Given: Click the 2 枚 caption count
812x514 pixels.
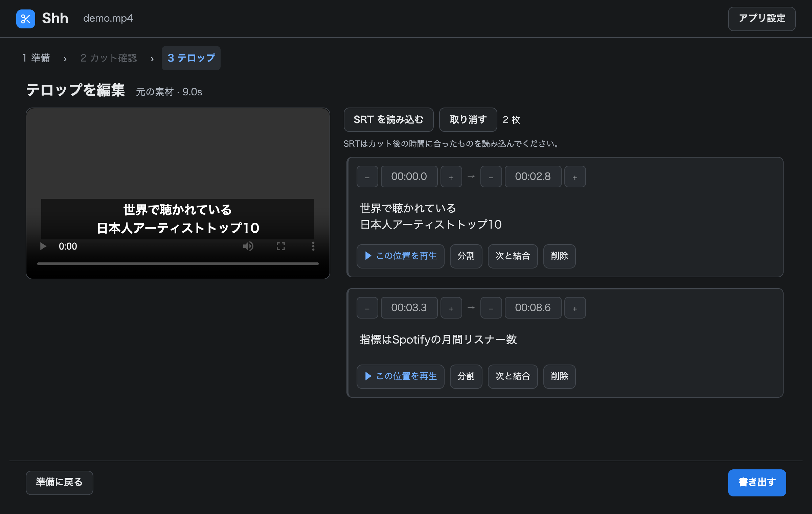Looking at the screenshot, I should coord(512,120).
